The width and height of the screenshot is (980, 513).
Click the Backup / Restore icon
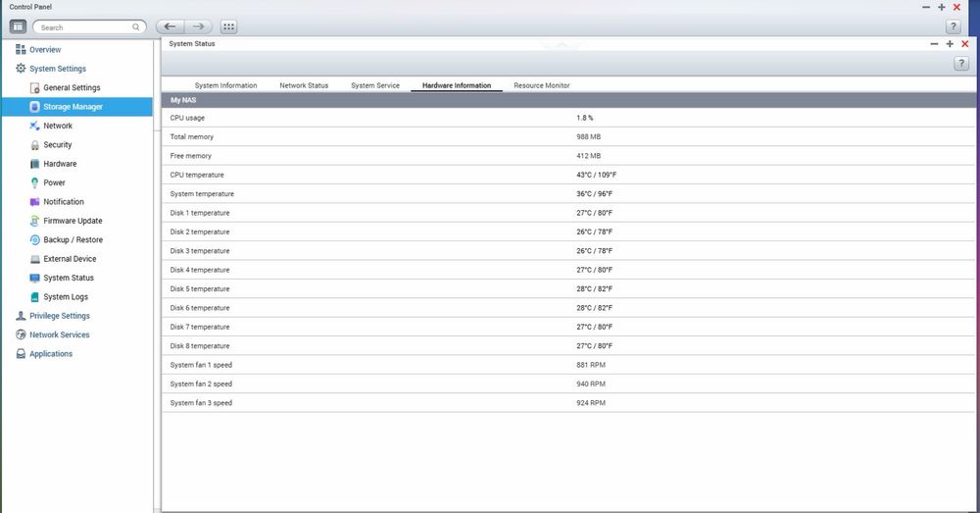pos(35,239)
